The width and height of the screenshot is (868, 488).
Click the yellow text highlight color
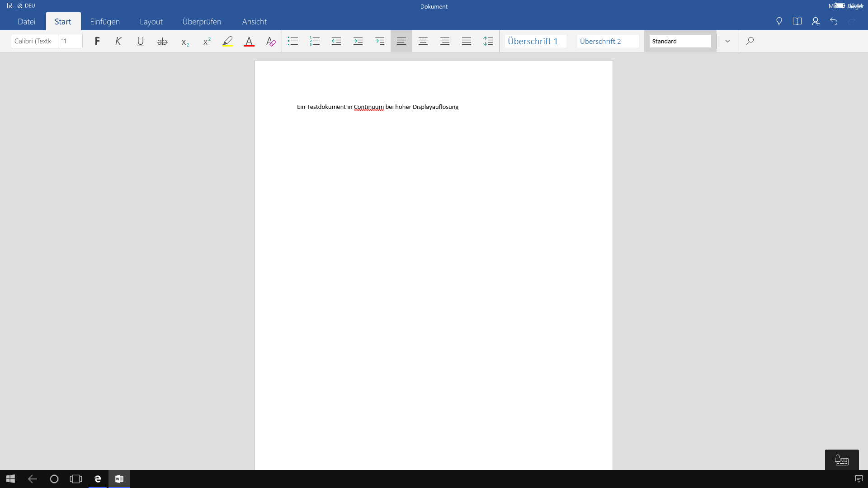227,41
